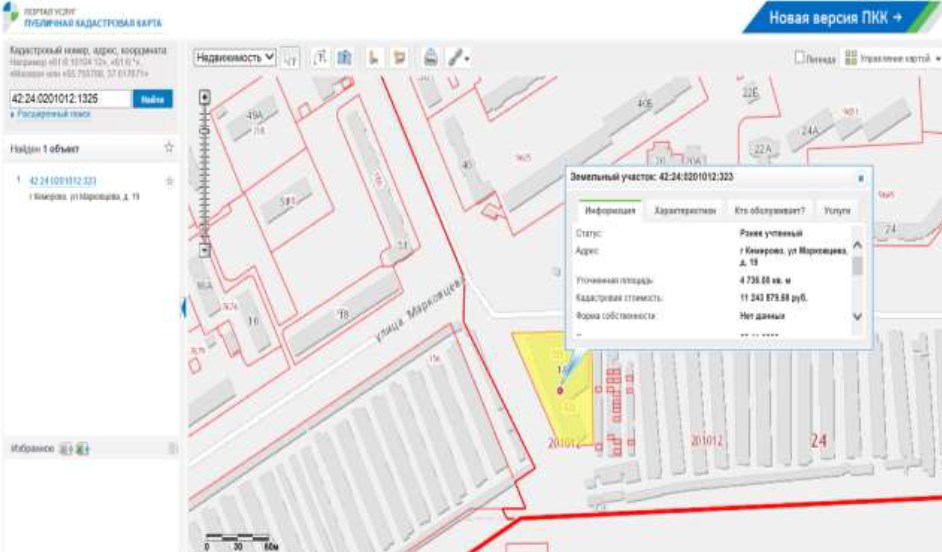Image resolution: width=942 pixels, height=552 pixels.
Task: Collapse the left sidebar panel arrow
Action: 183,310
